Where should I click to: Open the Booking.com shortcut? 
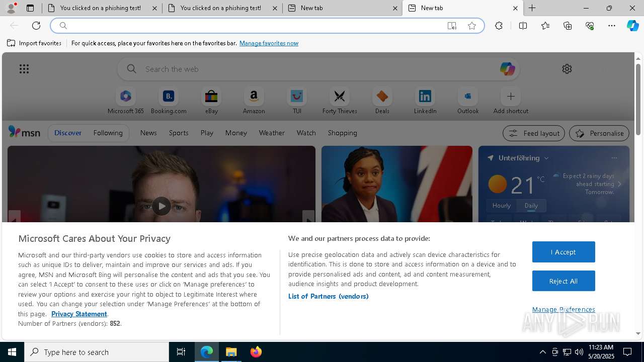[x=169, y=101]
